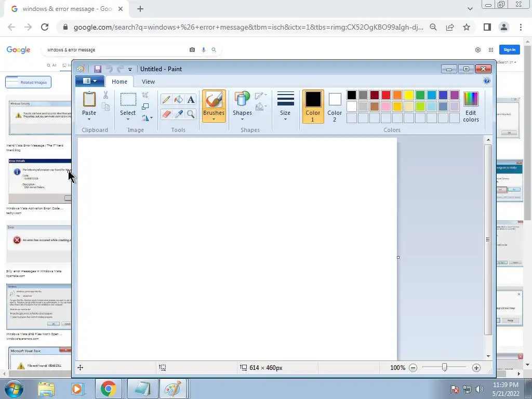
Task: Click Google search by image camera icon
Action: point(192,49)
